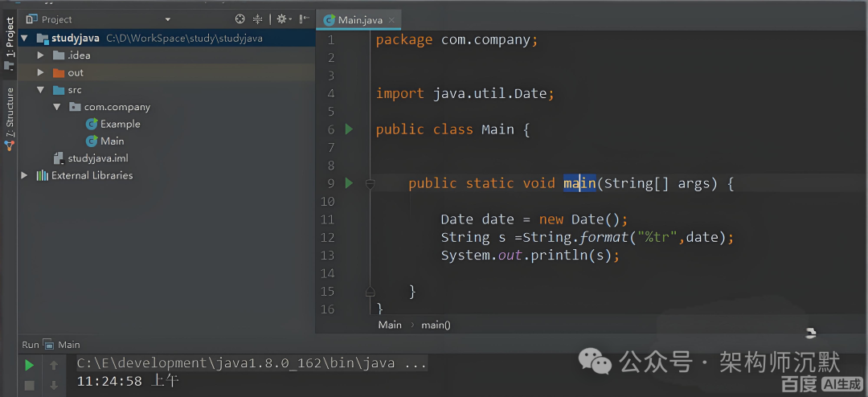Select the orange out folder icon
This screenshot has height=397, width=868.
click(59, 72)
